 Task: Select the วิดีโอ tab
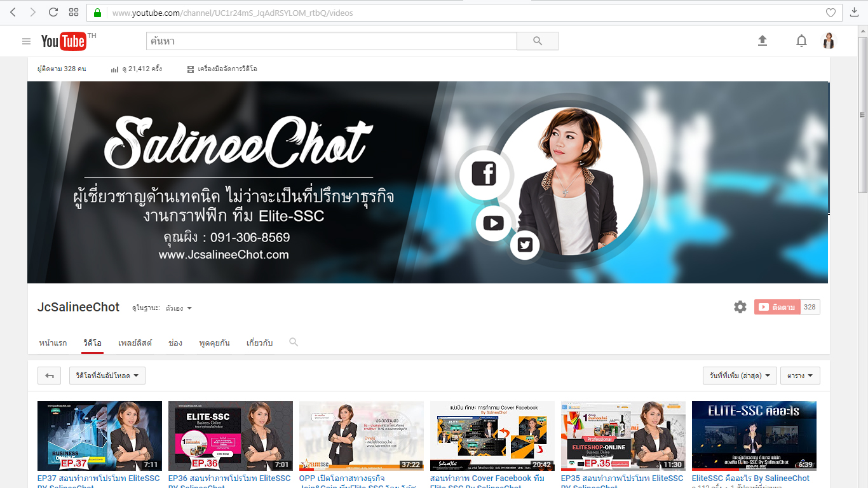92,342
